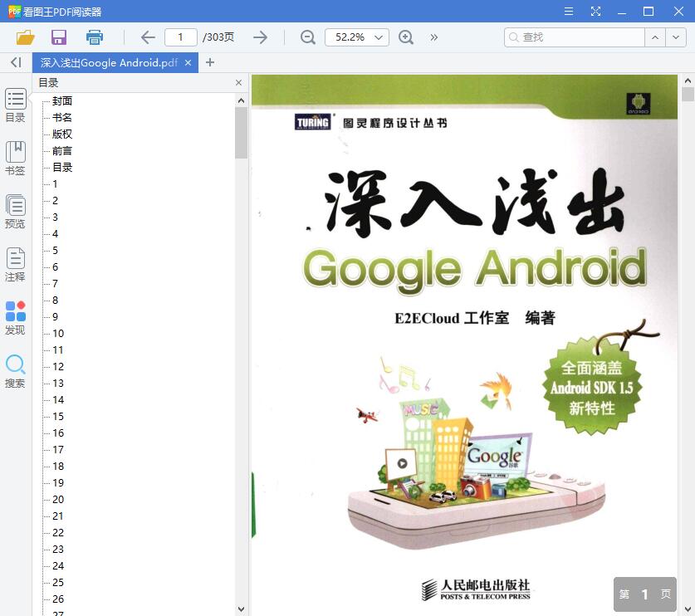Open the 书签 bookmarks panel
The image size is (695, 616).
(x=16, y=159)
